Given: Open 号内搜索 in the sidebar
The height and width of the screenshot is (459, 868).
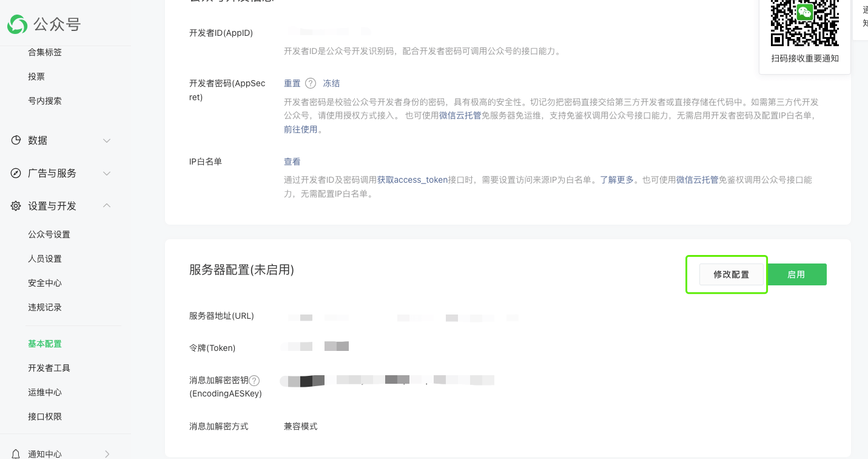Looking at the screenshot, I should click(x=45, y=101).
